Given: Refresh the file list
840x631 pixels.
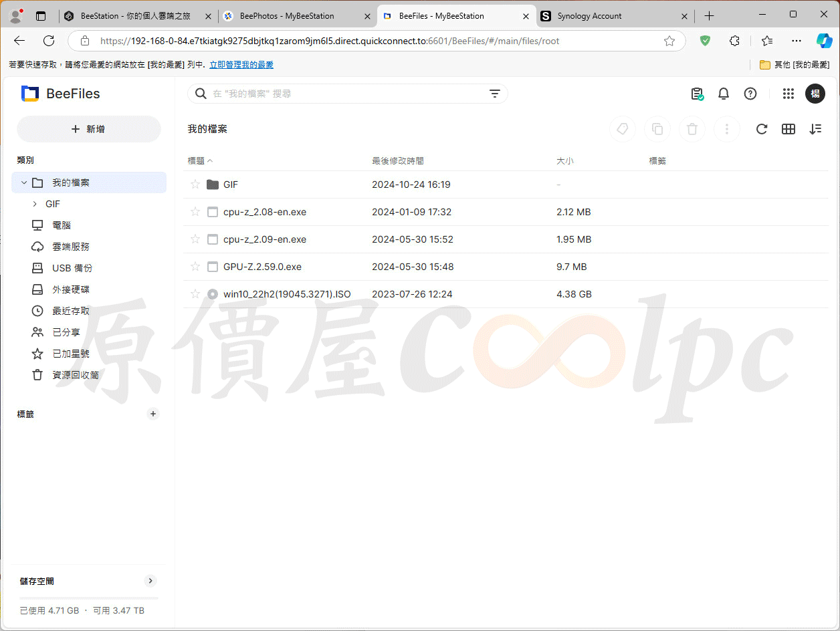Looking at the screenshot, I should click(x=762, y=129).
